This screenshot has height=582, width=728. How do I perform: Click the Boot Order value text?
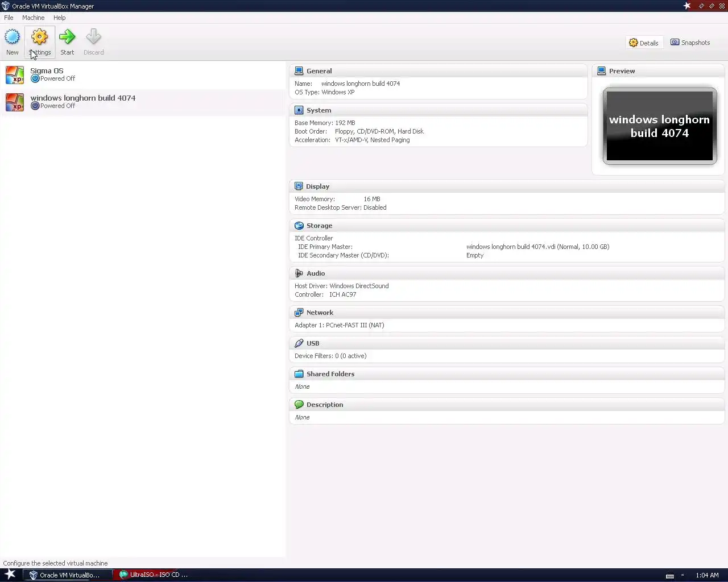pos(379,131)
